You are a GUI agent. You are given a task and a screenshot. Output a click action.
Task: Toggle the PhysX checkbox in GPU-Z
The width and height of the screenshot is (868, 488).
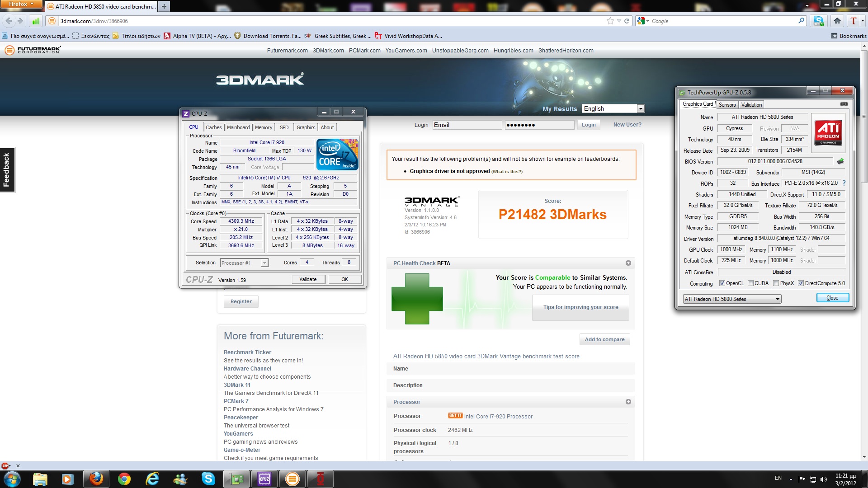point(776,283)
